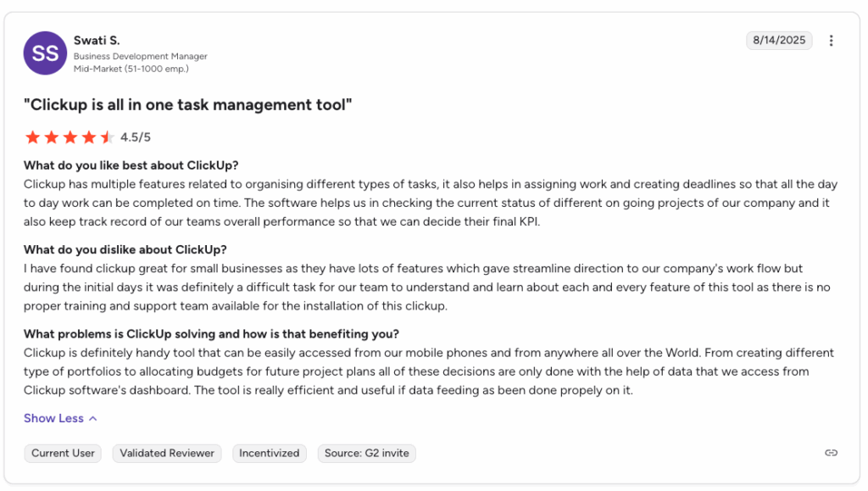Copy review link via chain icon
This screenshot has width=868, height=491.
831,453
